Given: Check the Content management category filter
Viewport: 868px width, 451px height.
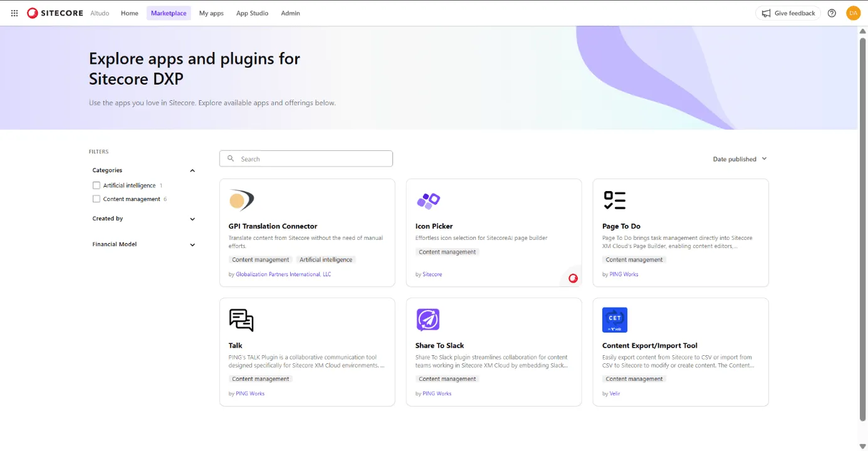Looking at the screenshot, I should [x=97, y=199].
